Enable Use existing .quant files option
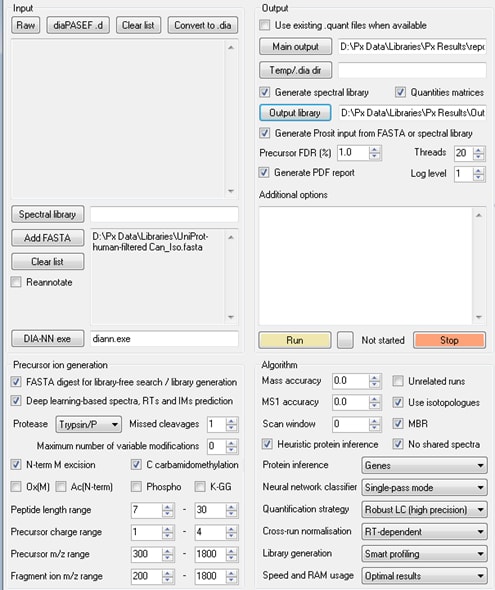 (x=264, y=25)
